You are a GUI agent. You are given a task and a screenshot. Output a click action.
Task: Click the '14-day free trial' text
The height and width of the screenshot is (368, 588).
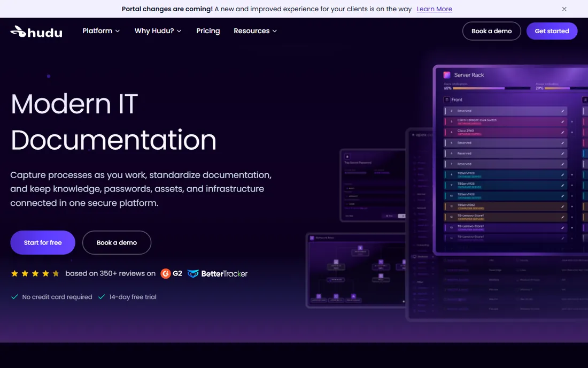[133, 297]
